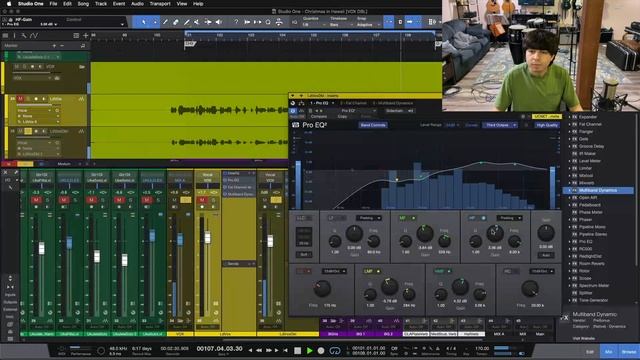Enable the LF band in Pro EQ

click(x=336, y=218)
